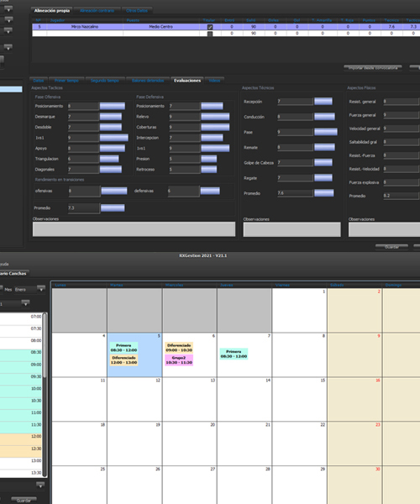Image resolution: width=420 pixels, height=504 pixels.
Task: Click the Fase Ofensiva Posicionamiento value field
Action: [x=83, y=106]
